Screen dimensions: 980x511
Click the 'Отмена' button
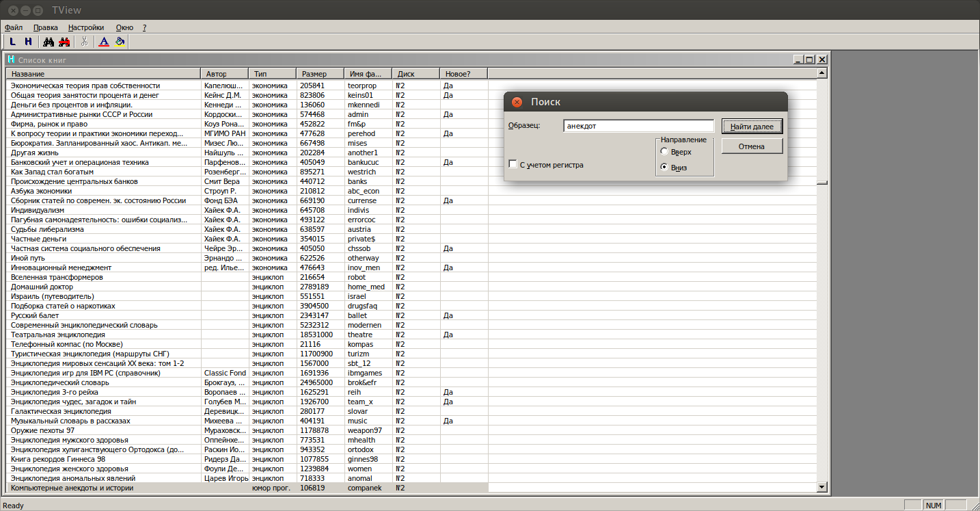(x=752, y=146)
